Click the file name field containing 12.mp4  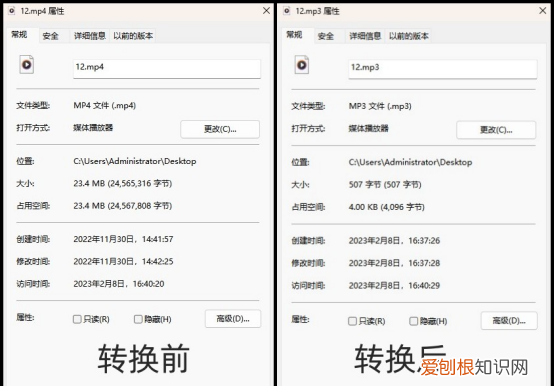pos(167,69)
